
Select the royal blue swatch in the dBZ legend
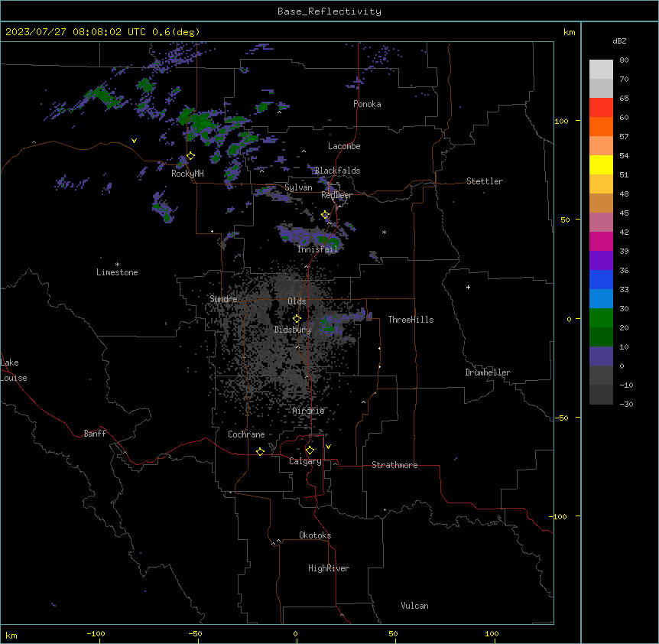[601, 279]
